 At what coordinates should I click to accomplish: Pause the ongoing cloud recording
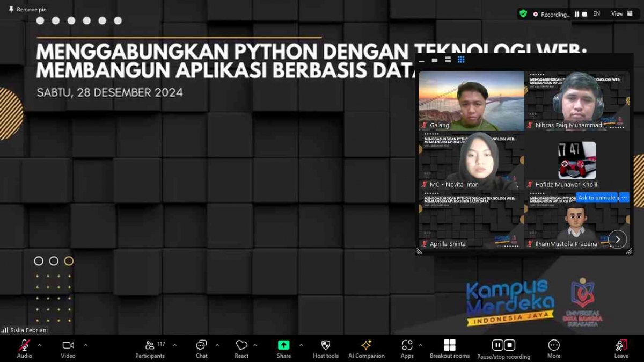497,345
